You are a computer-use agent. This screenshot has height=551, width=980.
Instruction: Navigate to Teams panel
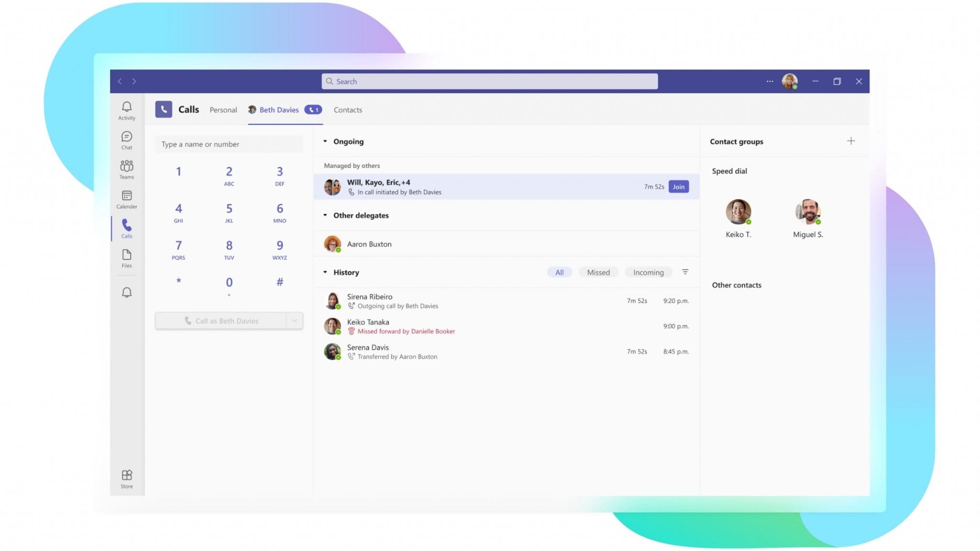[x=126, y=170]
